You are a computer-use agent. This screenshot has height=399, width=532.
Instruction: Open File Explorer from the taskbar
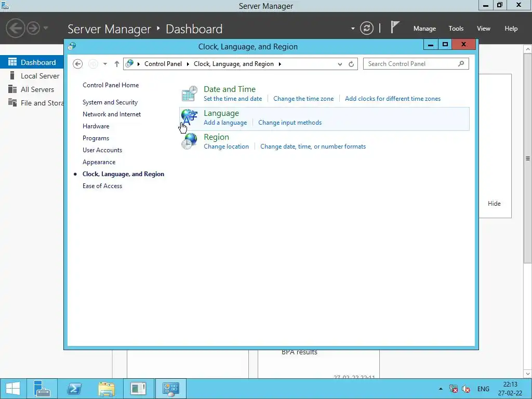pos(107,389)
